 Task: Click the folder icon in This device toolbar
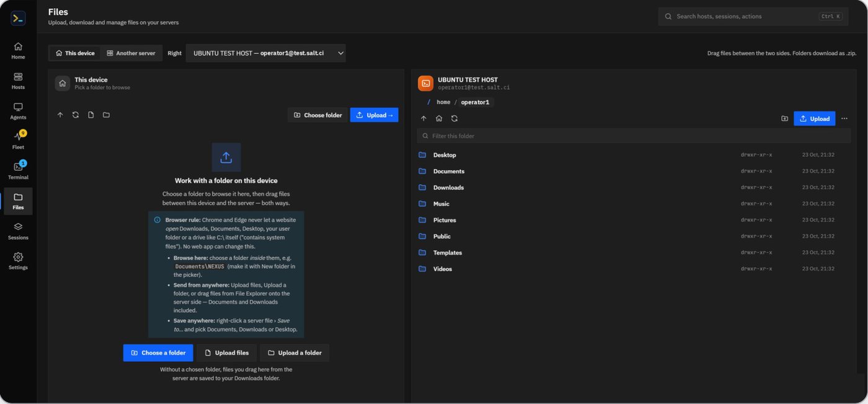(x=107, y=115)
